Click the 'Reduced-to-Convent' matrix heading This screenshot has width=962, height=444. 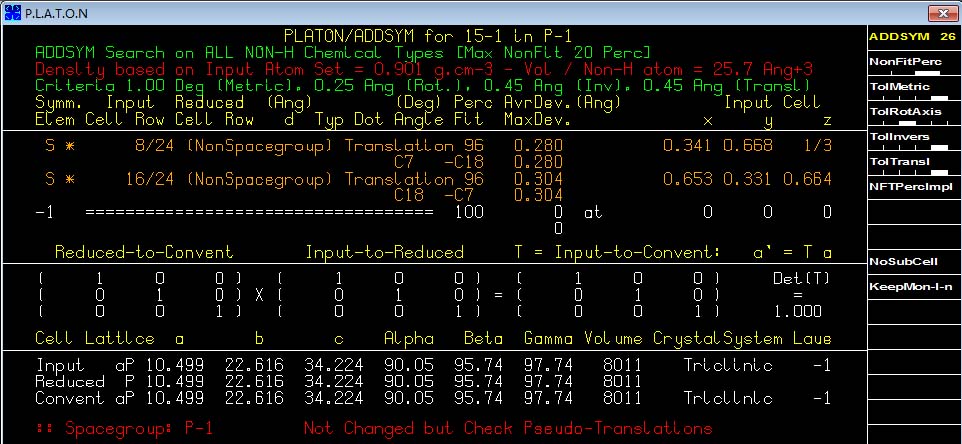coord(144,252)
